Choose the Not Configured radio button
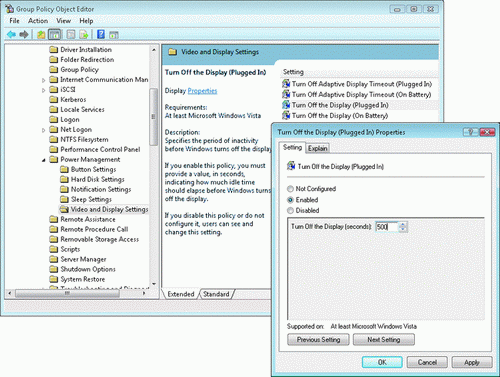 pos(290,189)
